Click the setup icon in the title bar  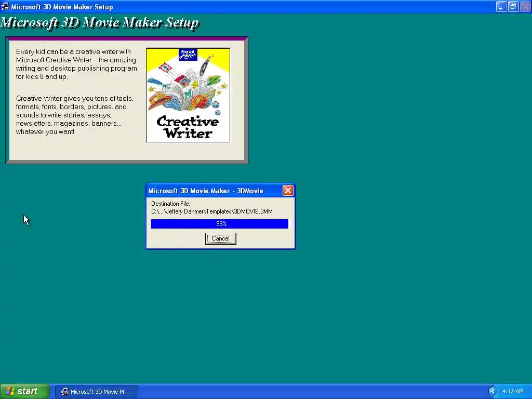5,6
